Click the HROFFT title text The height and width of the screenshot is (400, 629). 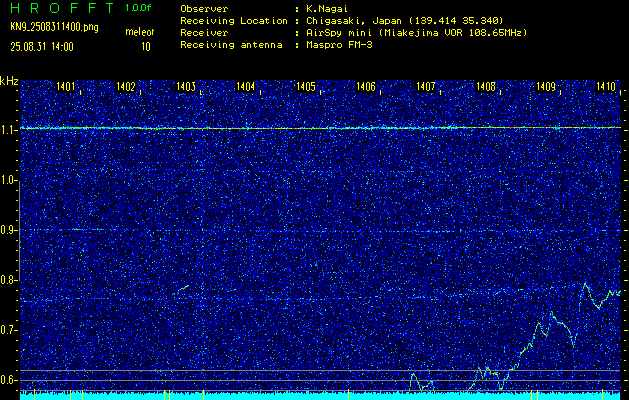click(62, 8)
